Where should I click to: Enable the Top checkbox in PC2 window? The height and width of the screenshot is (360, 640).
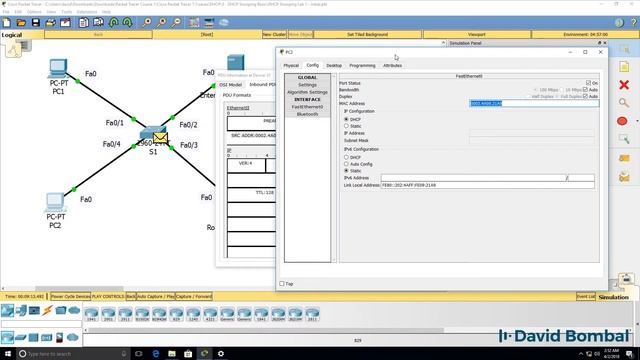point(282,283)
